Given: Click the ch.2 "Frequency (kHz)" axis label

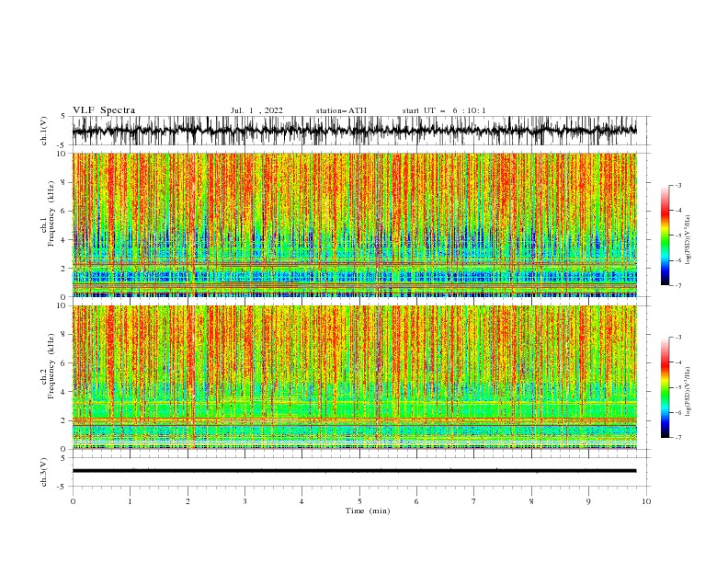Looking at the screenshot, I should 51,366.
